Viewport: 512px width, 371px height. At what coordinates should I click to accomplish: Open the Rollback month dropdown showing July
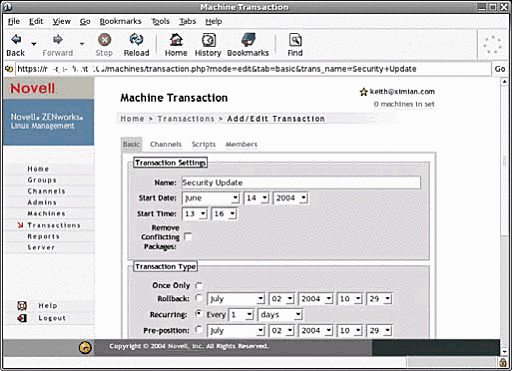(x=236, y=299)
